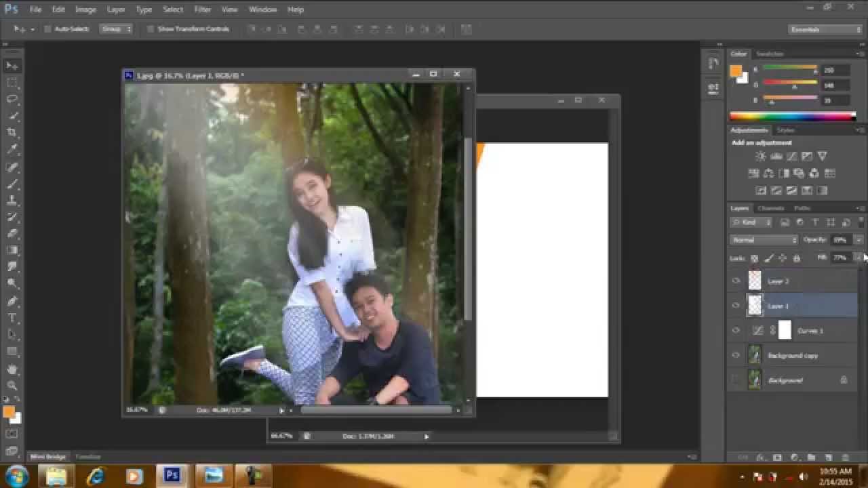Viewport: 868px width, 488px height.
Task: Add a layer mask from Layers panel footer
Action: pyautogui.click(x=777, y=457)
